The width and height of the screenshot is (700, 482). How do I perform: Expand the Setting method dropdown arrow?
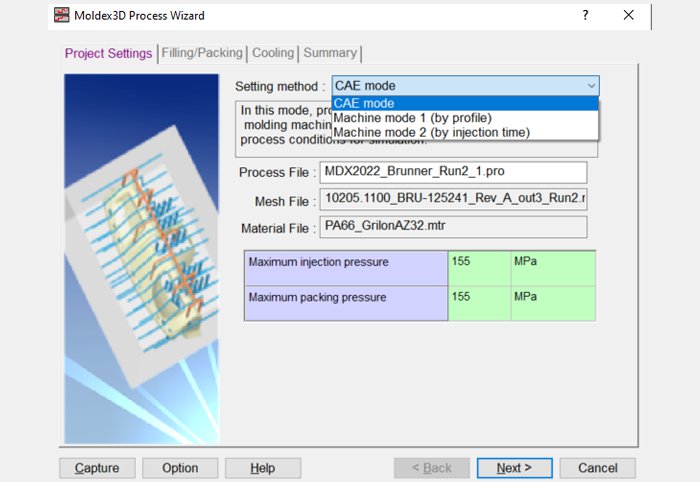pos(591,86)
